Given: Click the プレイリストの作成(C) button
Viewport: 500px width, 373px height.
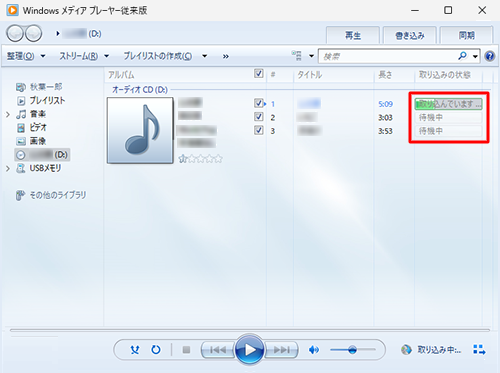Looking at the screenshot, I should (x=158, y=56).
